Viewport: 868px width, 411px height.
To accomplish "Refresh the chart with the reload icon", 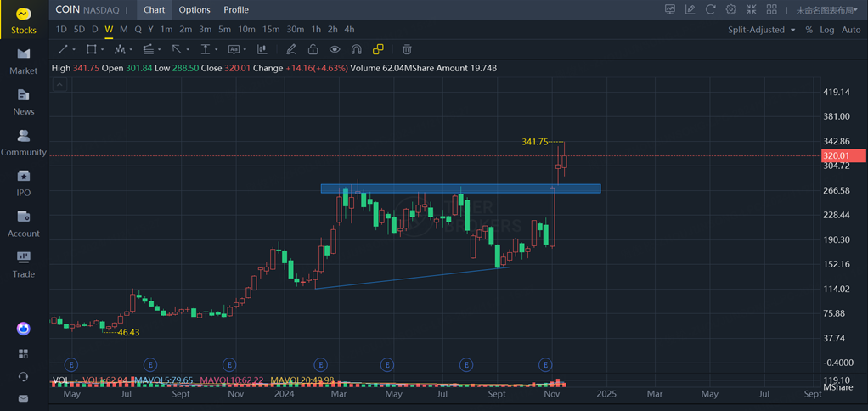I will (711, 9).
